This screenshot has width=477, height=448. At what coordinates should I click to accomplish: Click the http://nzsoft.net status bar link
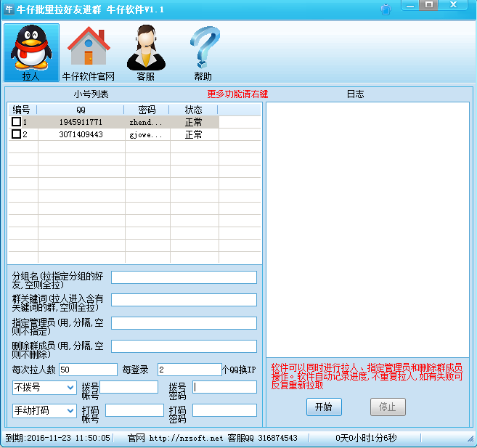pyautogui.click(x=186, y=438)
